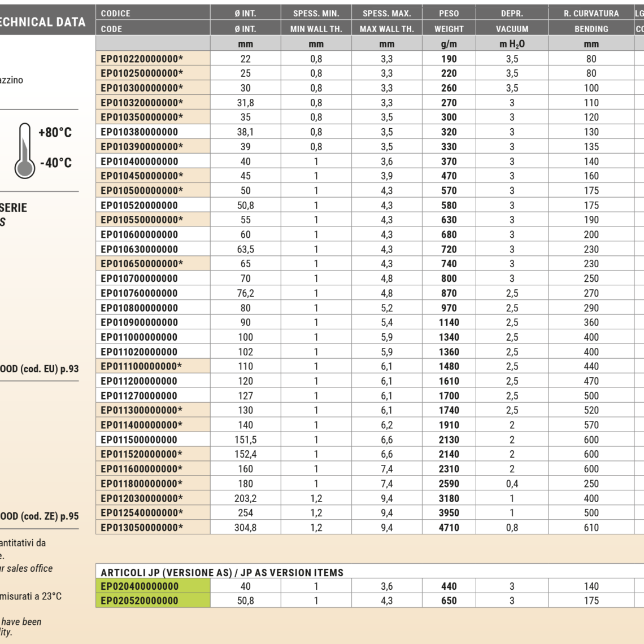Click the -40°C minimum temperature label

(55, 163)
